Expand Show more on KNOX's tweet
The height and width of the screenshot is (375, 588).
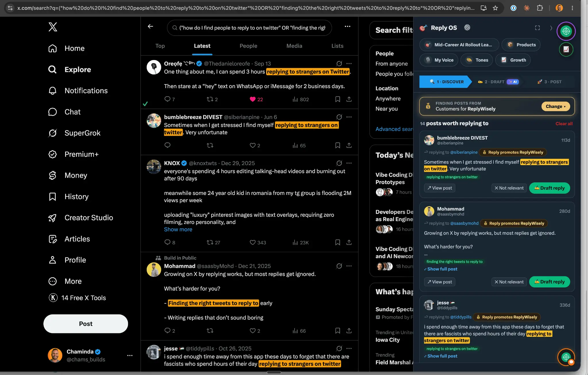pos(178,229)
